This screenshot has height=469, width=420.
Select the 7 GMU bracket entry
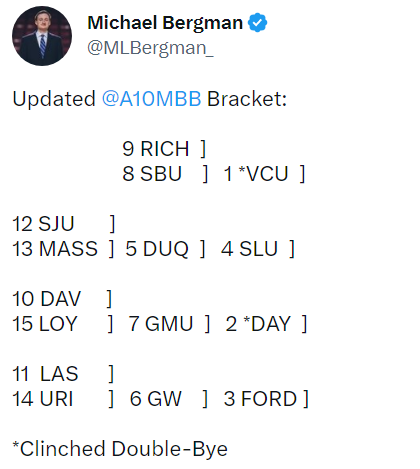(x=161, y=323)
